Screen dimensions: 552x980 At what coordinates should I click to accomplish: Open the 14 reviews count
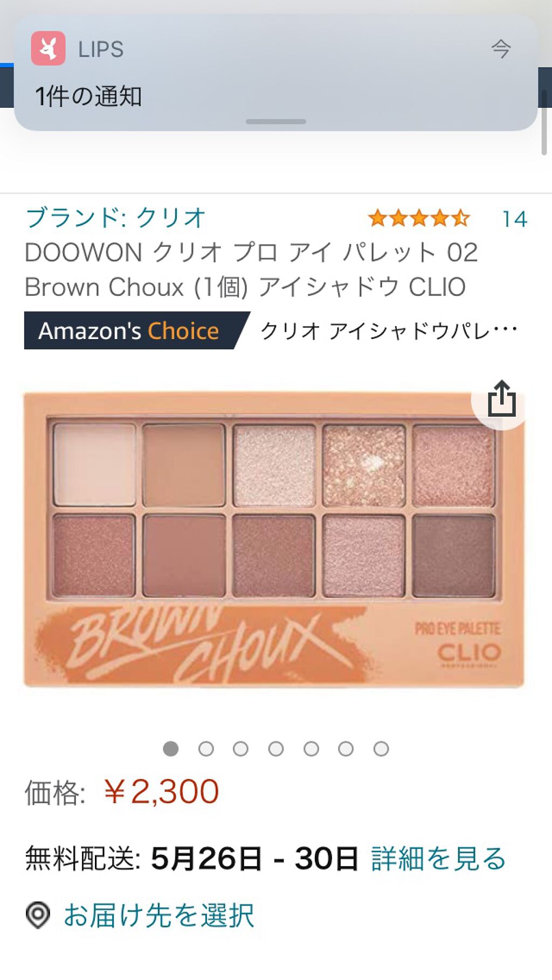[x=514, y=219]
